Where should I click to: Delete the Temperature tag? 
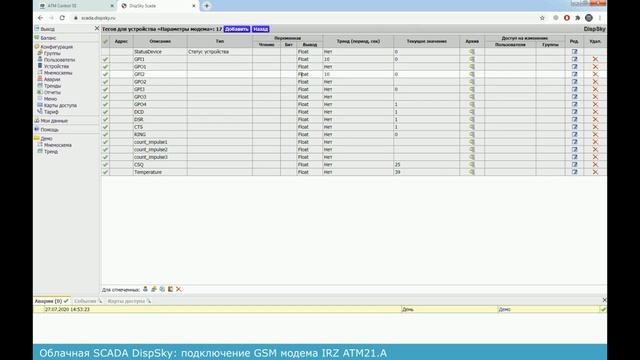(x=595, y=172)
